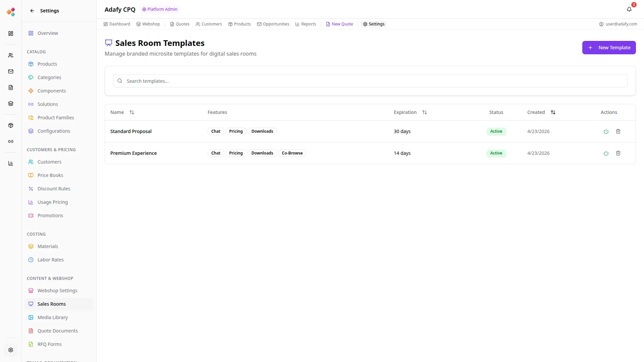Open the Quotes tab in top navigation
The image size is (644, 362).
point(179,24)
